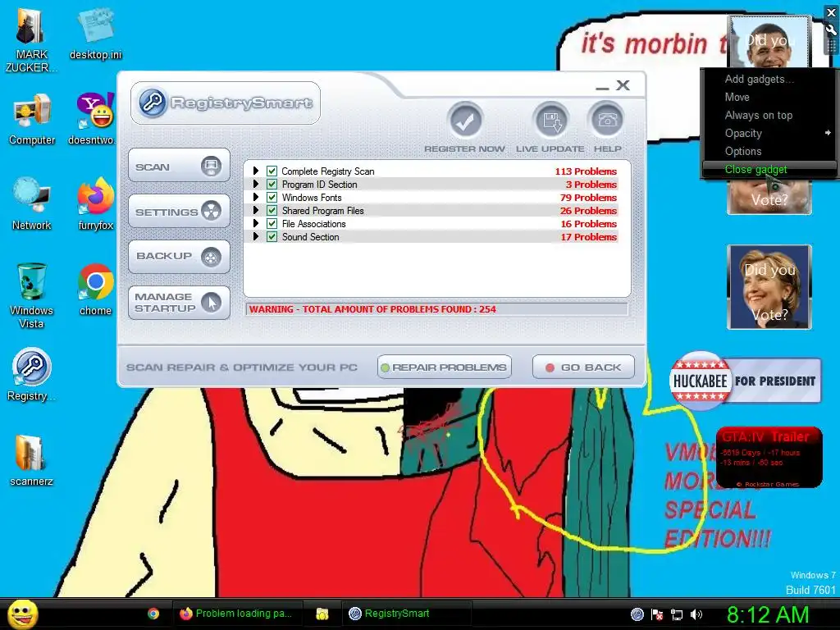
Task: Click the GTA:IV Trailer countdown gadget
Action: coord(769,458)
